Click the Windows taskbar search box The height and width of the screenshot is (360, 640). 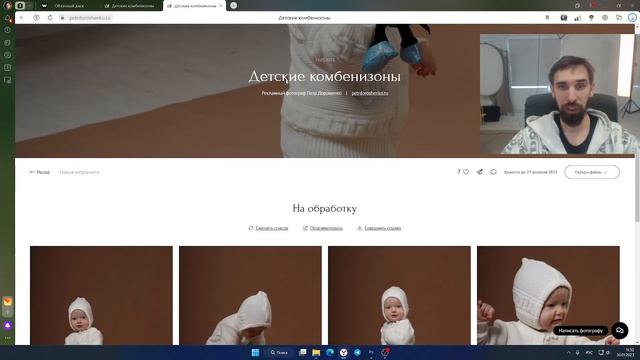coord(279,352)
